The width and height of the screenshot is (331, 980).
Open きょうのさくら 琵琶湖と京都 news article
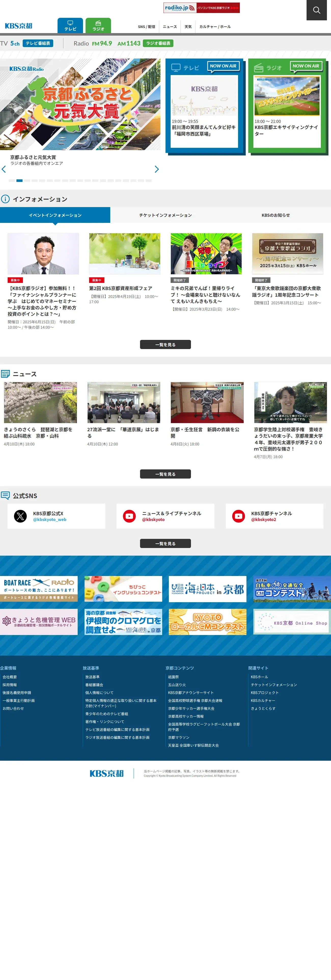point(40,414)
